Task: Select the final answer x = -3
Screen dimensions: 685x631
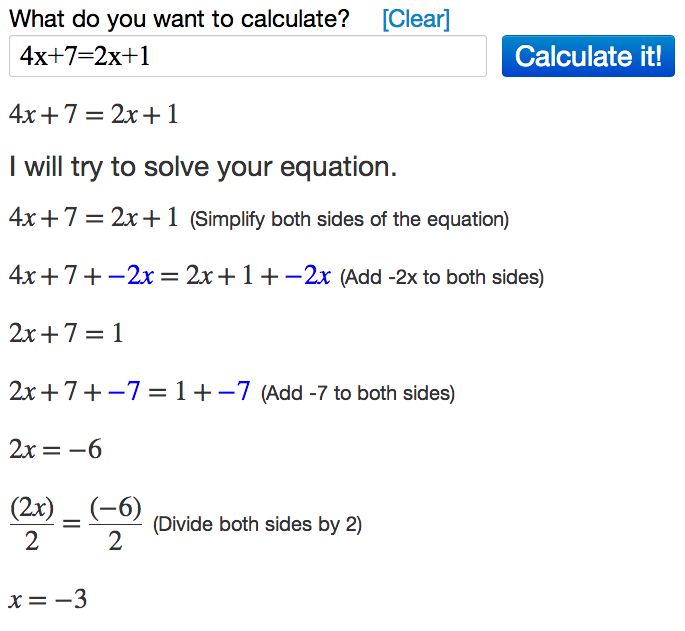Action: (x=48, y=600)
